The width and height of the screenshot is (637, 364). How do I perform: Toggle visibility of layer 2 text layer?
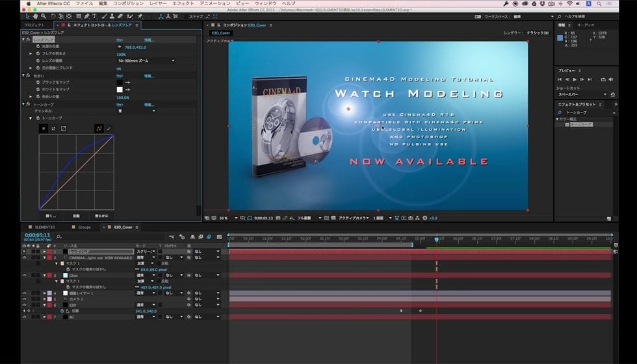24,257
